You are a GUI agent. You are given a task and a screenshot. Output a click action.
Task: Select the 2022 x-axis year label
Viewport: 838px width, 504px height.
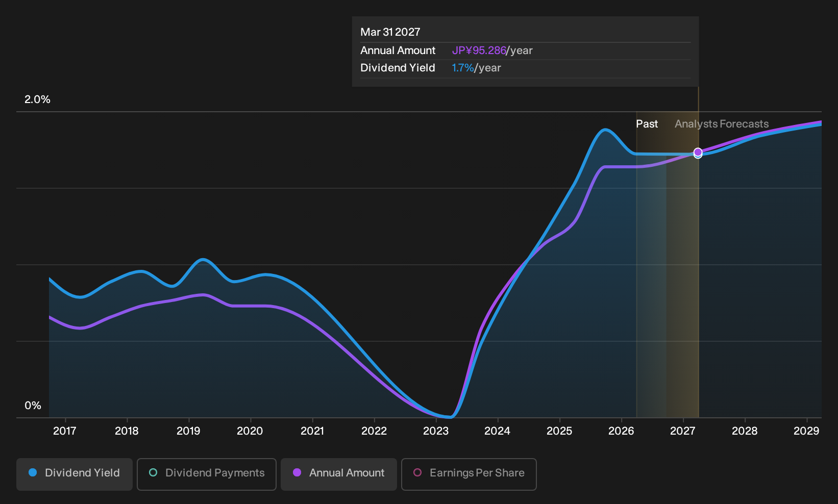pyautogui.click(x=374, y=431)
